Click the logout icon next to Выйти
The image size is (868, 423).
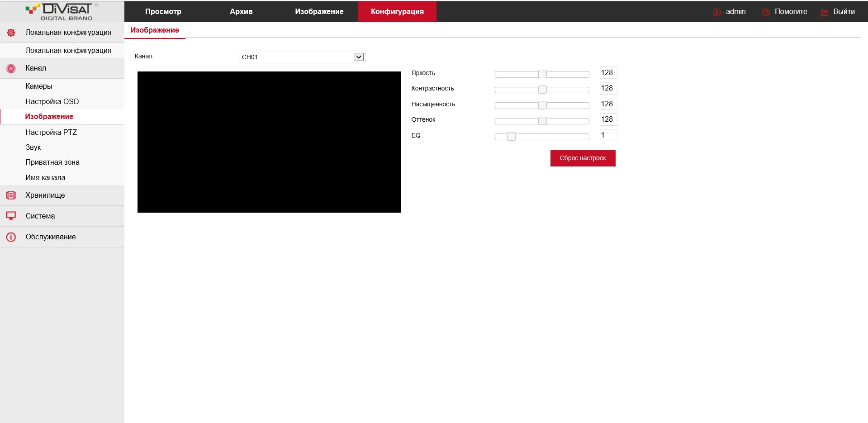coord(825,12)
